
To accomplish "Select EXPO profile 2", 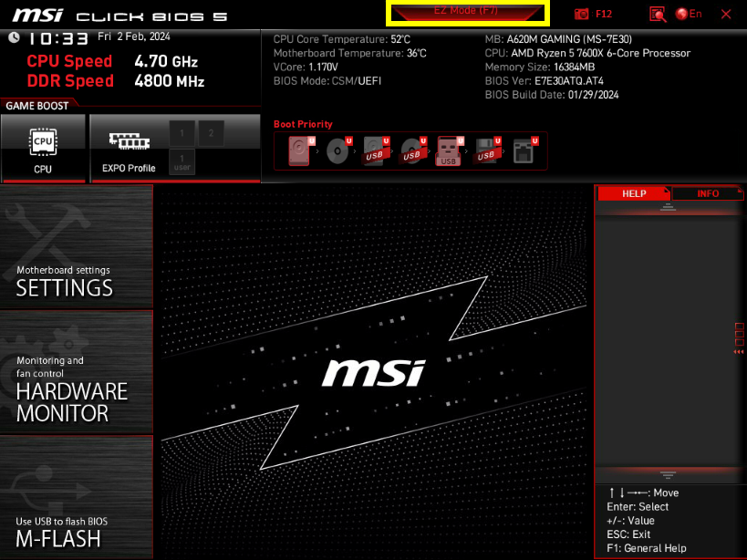I will 211,133.
